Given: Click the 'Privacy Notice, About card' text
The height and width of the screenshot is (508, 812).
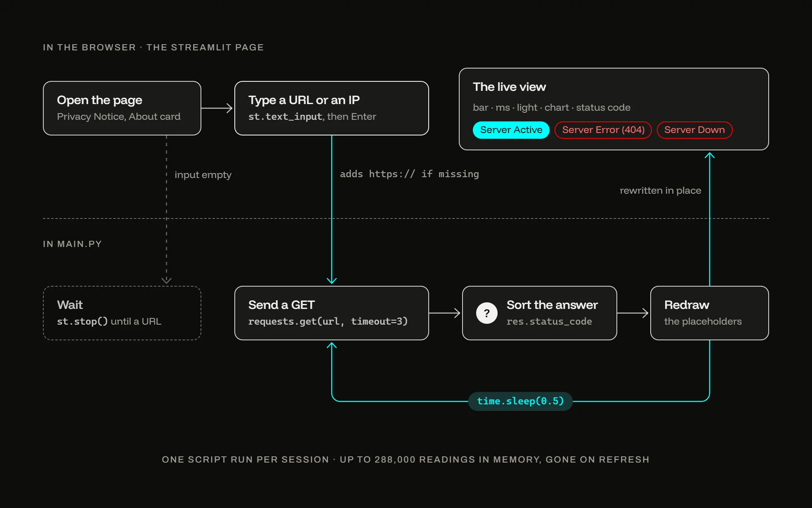Looking at the screenshot, I should click(118, 116).
